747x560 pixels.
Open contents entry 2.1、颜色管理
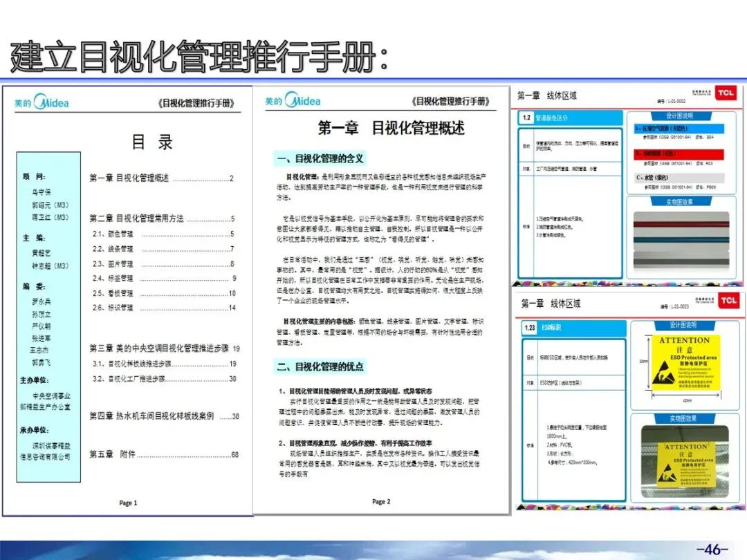tap(163, 234)
